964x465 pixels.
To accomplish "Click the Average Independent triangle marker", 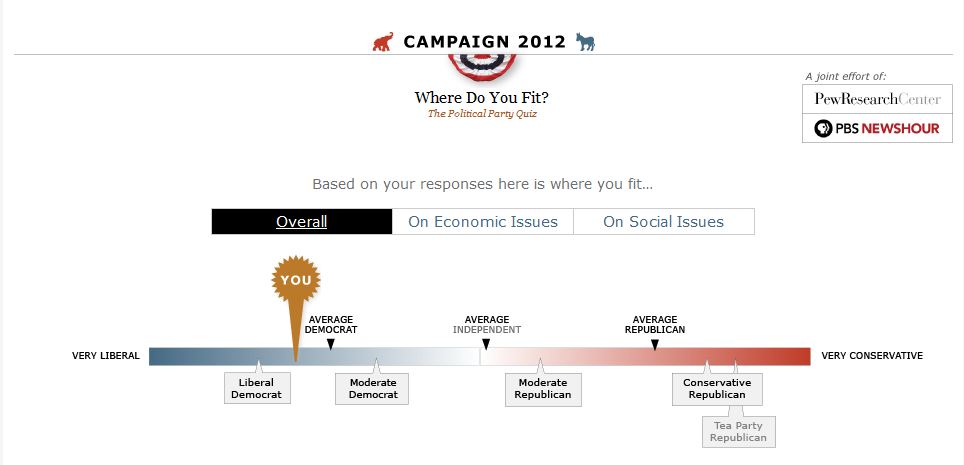I will (x=486, y=344).
